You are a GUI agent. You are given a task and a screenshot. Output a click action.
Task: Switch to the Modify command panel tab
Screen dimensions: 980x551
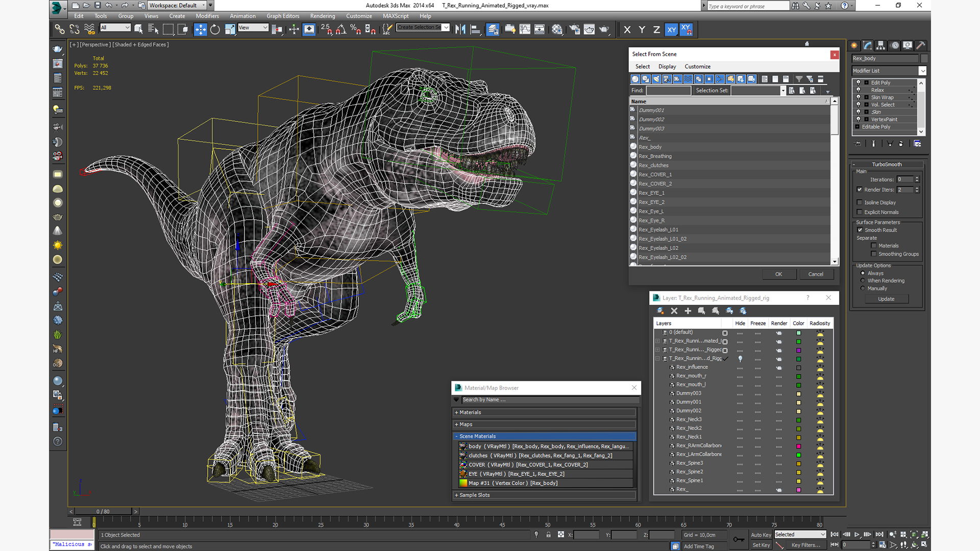(868, 45)
